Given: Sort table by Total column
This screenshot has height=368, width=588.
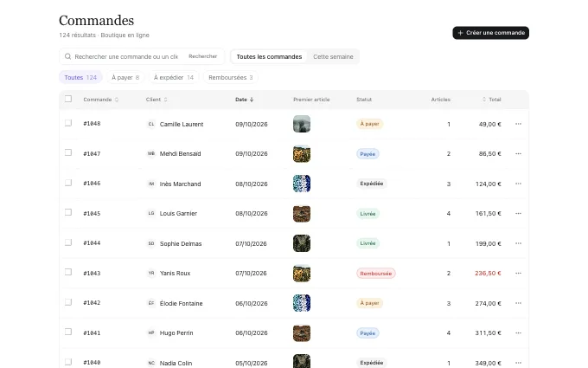Looking at the screenshot, I should coord(492,100).
